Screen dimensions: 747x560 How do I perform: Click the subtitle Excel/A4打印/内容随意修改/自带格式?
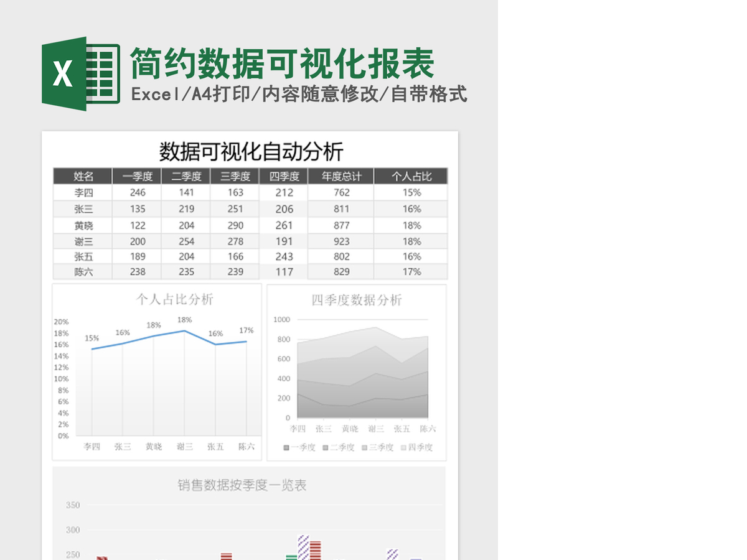coord(299,95)
